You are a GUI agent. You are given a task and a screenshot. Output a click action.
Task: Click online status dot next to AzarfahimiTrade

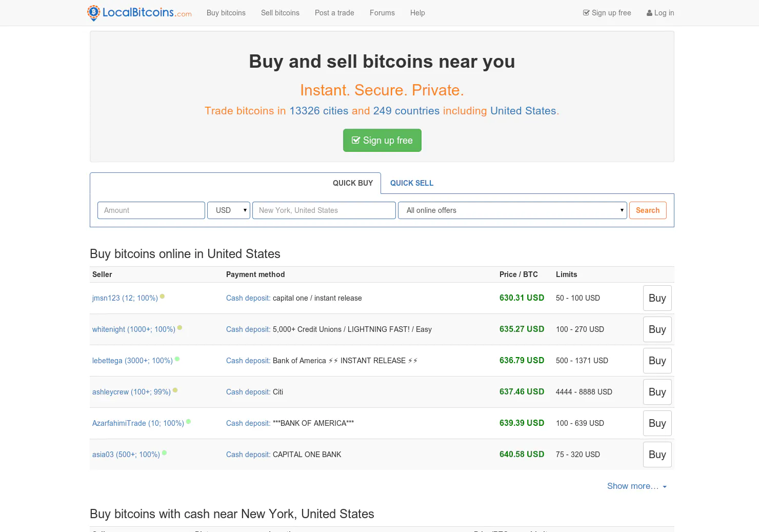tap(188, 421)
